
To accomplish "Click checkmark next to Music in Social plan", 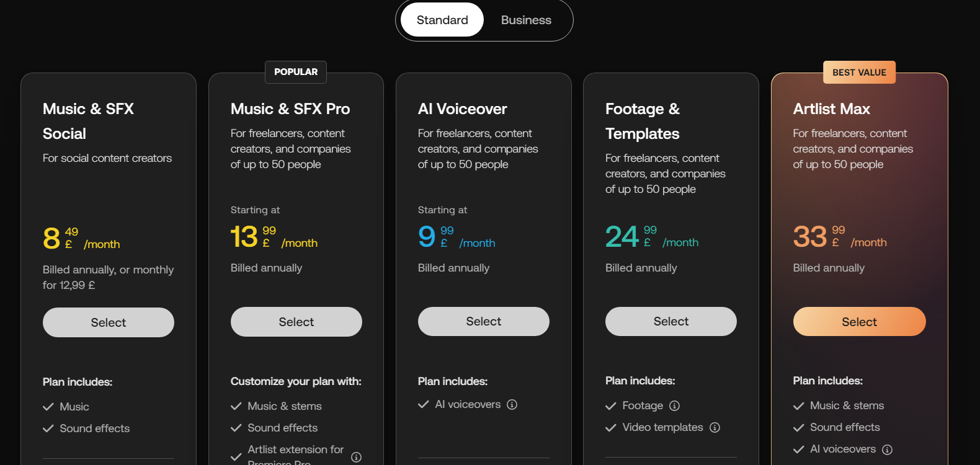I will click(x=48, y=407).
